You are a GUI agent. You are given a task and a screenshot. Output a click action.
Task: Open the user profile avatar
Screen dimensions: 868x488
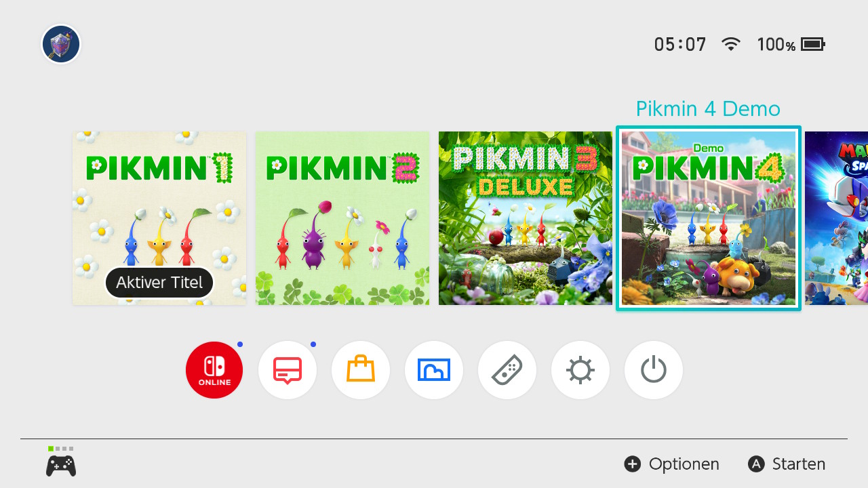[61, 45]
